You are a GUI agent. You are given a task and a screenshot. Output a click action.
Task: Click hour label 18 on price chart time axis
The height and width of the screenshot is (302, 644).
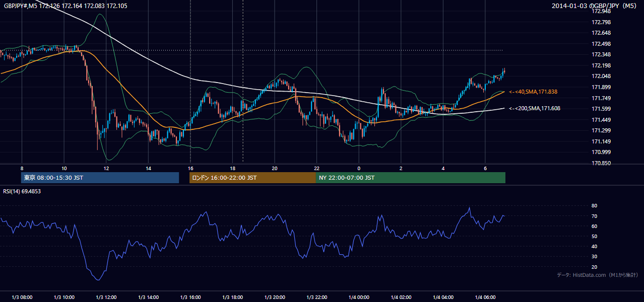point(232,168)
